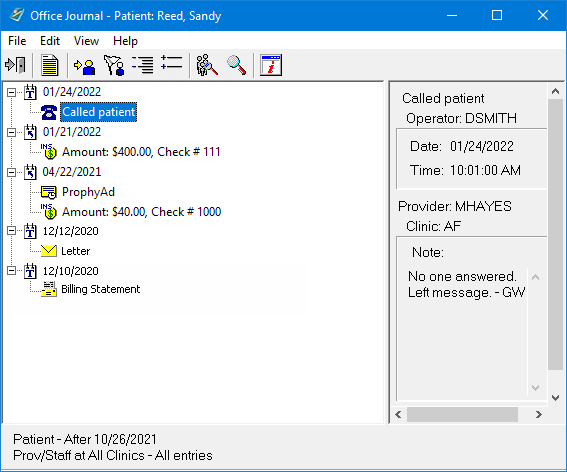Click the details pane scroll down arrow

[555, 398]
